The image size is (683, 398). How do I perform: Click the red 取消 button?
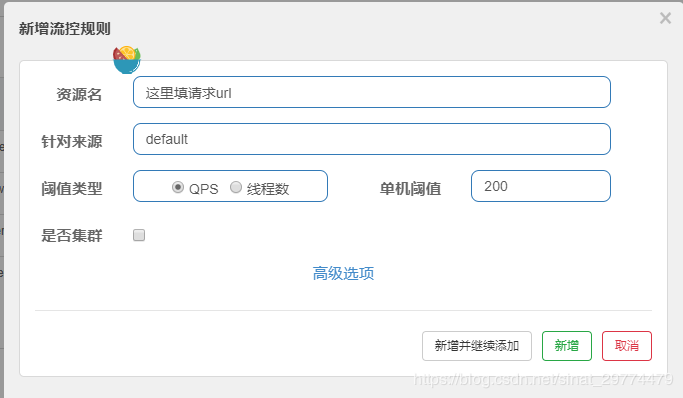click(627, 346)
